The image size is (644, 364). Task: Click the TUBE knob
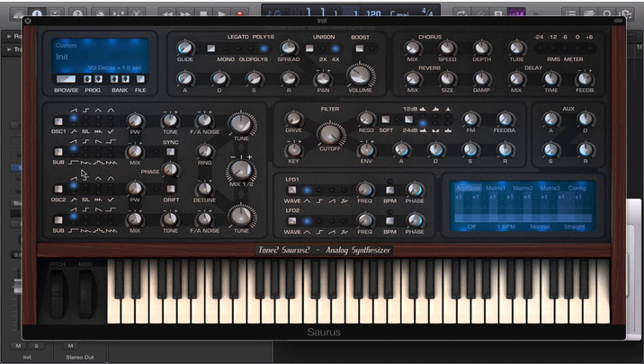coord(516,48)
